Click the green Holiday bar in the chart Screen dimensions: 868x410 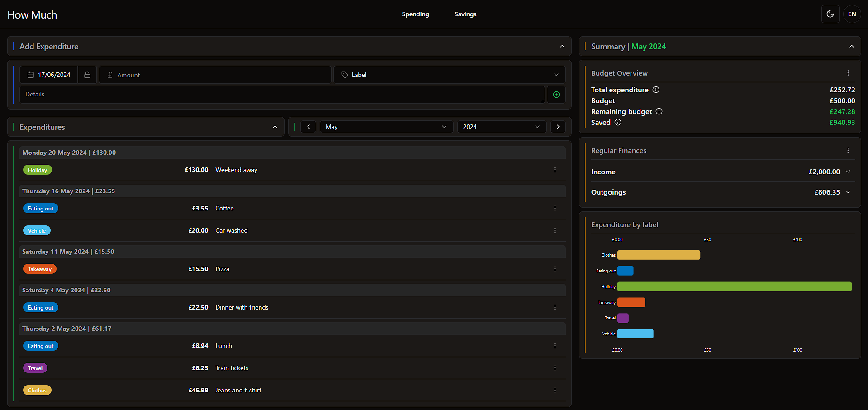[734, 286]
